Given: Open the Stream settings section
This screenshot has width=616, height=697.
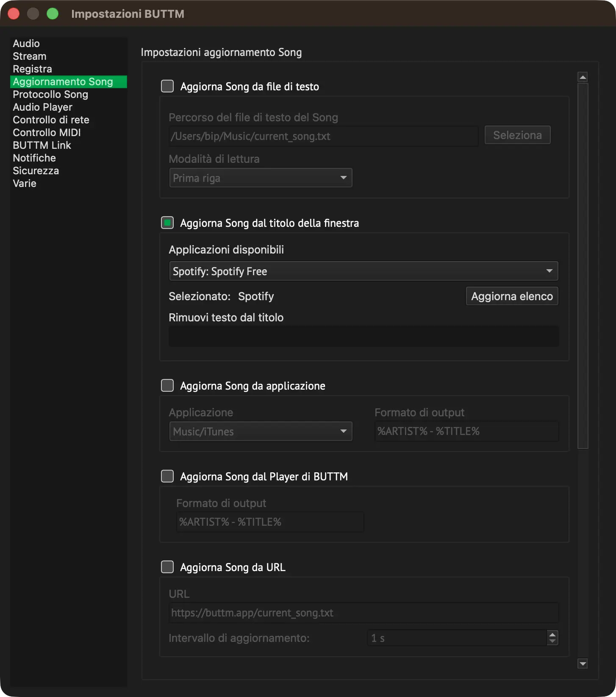Looking at the screenshot, I should (68, 56).
